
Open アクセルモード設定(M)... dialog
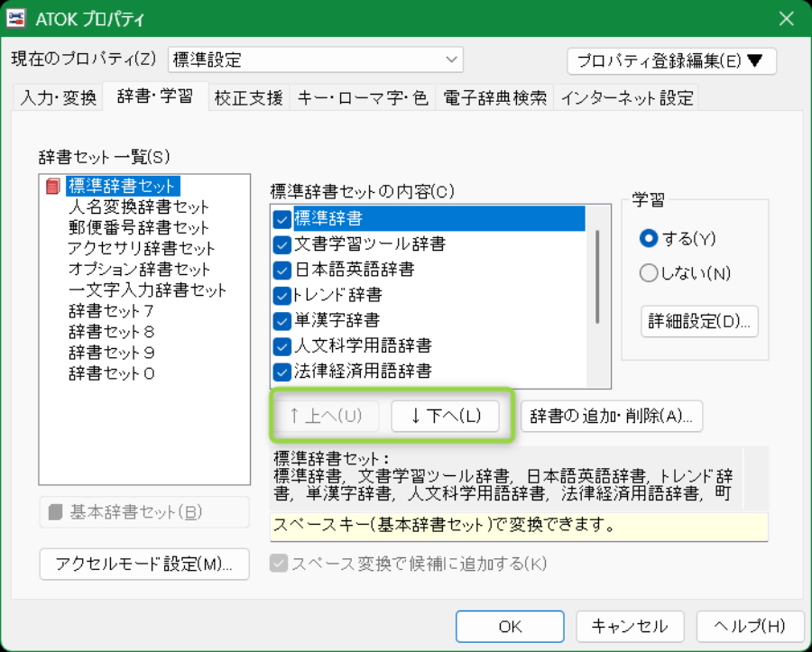coord(144,564)
